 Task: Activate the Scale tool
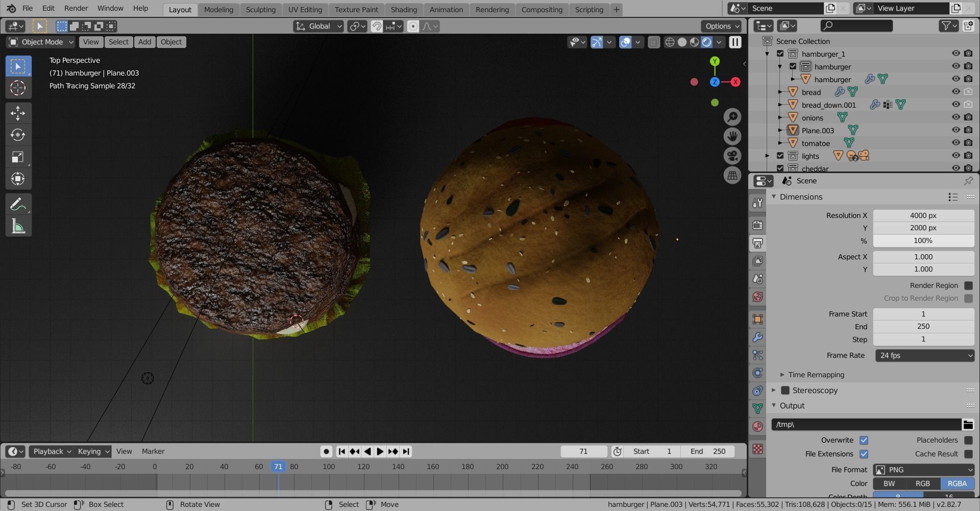click(18, 157)
